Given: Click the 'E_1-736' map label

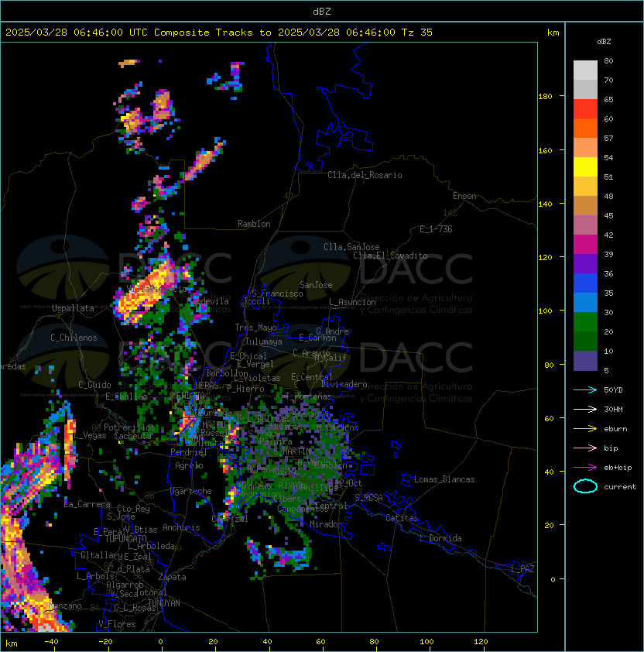Looking at the screenshot, I should pyautogui.click(x=436, y=229).
